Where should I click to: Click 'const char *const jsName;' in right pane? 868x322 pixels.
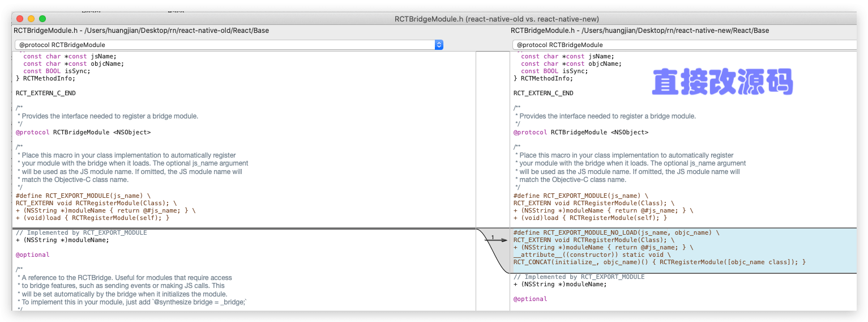[567, 56]
